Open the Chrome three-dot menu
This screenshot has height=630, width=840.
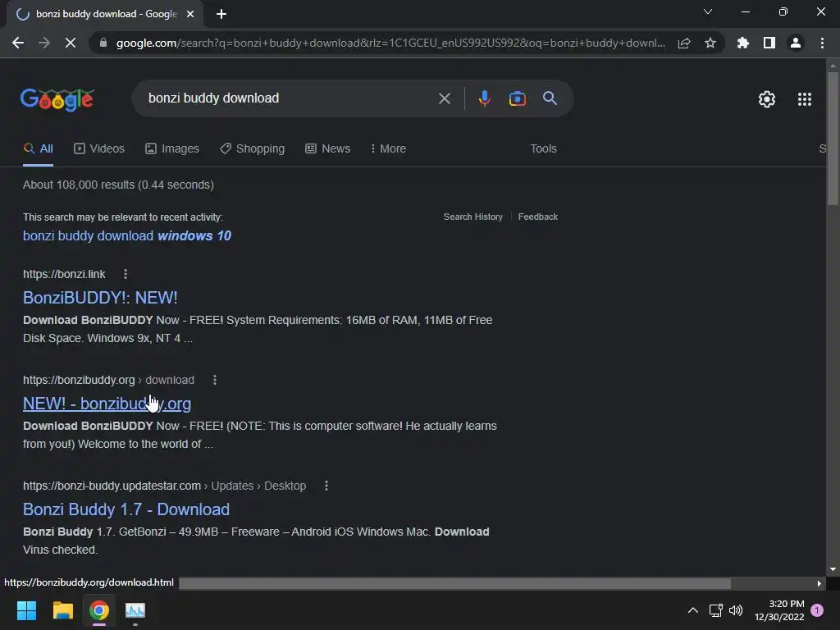click(x=822, y=43)
